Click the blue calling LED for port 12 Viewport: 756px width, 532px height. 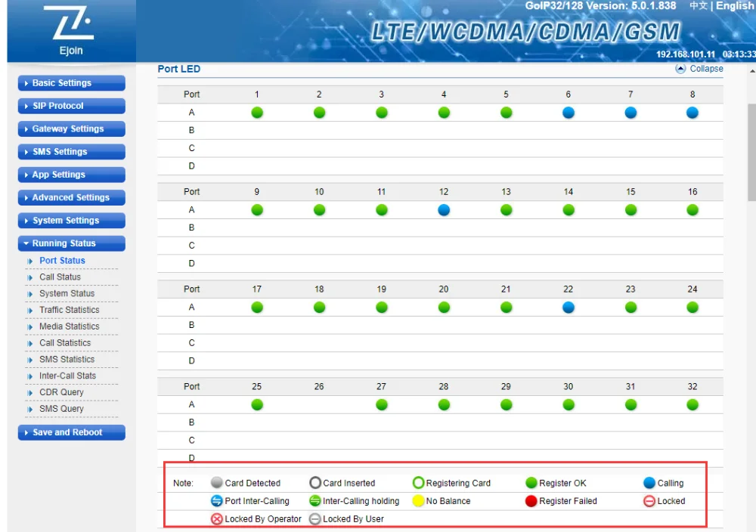(x=444, y=210)
